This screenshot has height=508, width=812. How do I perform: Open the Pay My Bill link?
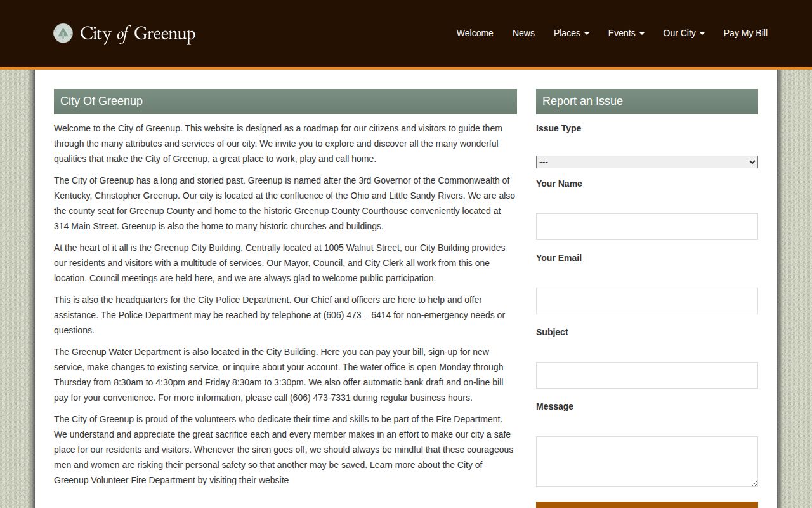point(745,33)
